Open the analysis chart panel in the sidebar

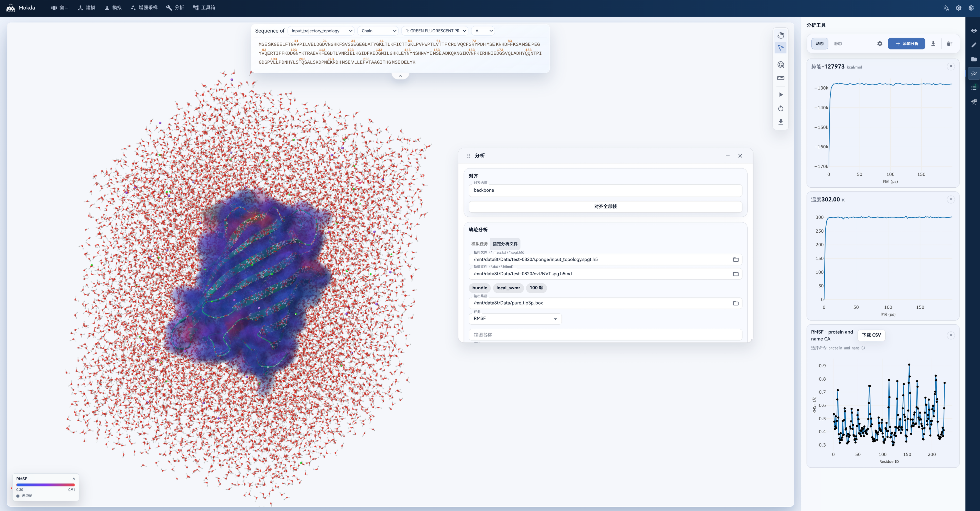click(x=974, y=73)
